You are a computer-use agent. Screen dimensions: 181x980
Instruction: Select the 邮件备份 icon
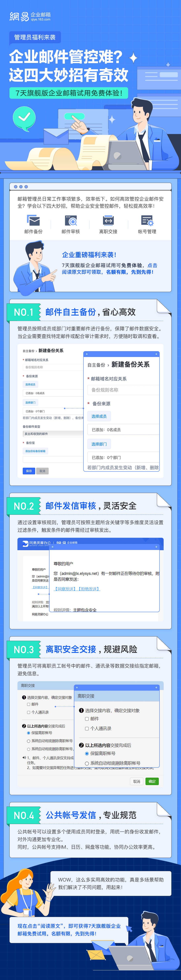(33, 220)
